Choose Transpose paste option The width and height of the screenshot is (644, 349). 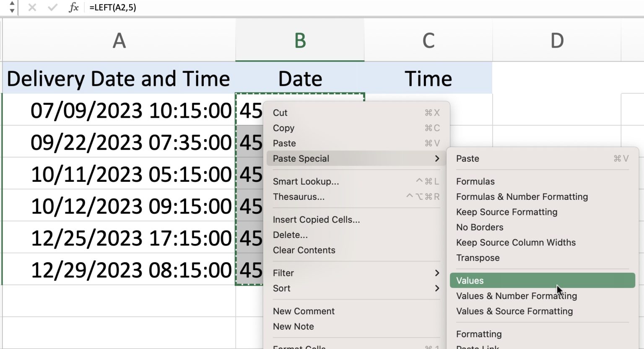click(478, 258)
